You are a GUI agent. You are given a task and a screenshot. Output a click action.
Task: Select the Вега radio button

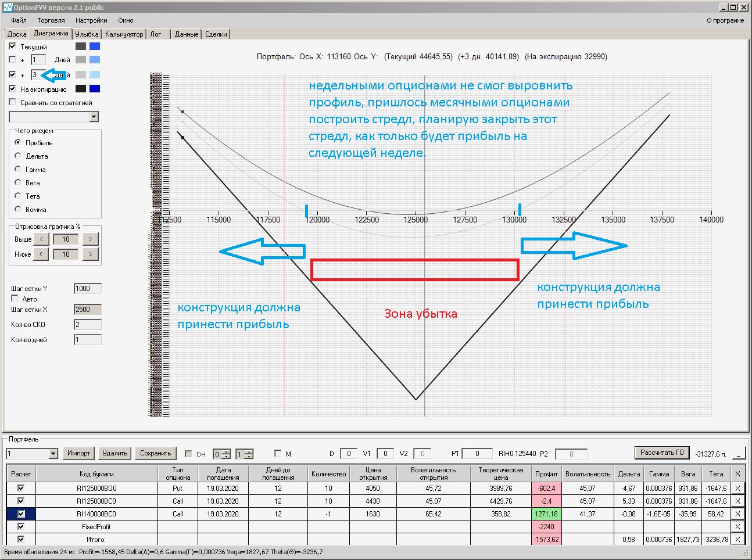[18, 182]
